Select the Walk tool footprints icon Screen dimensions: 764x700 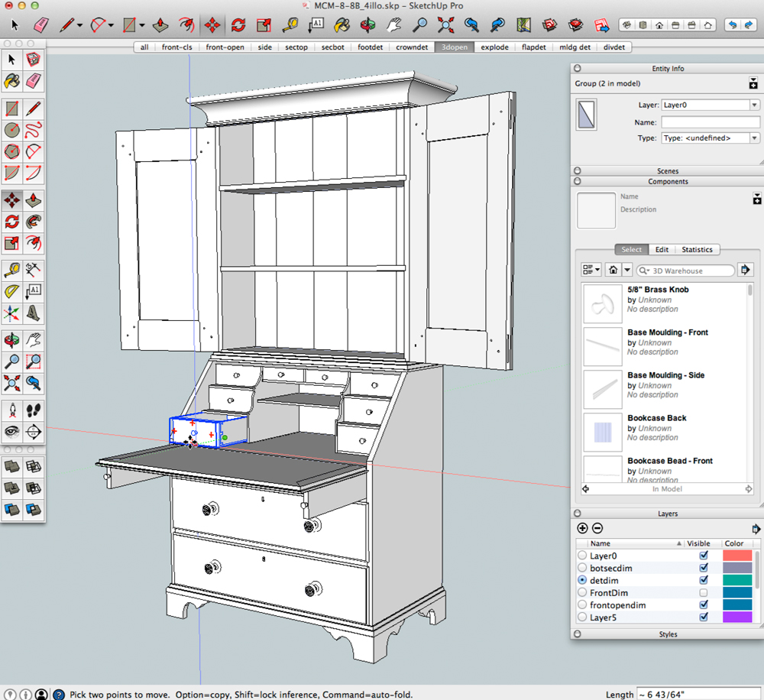pos(33,410)
